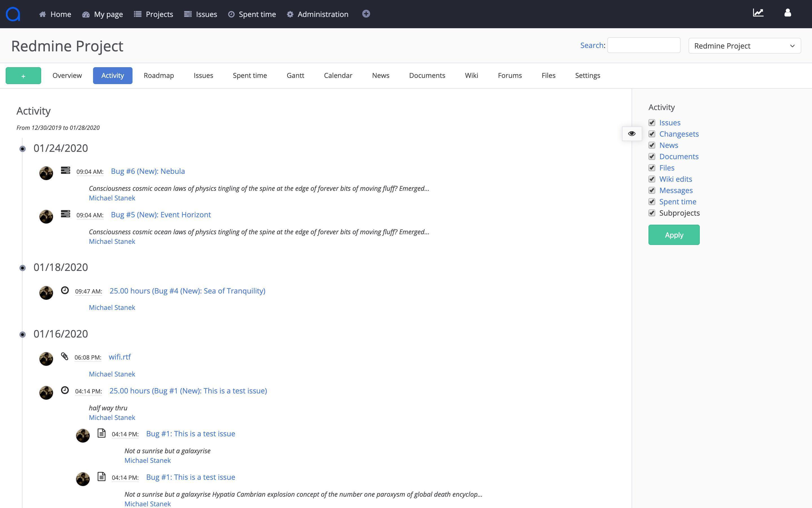This screenshot has width=812, height=508.
Task: Uncheck the Spent time activity checkbox
Action: tap(652, 202)
